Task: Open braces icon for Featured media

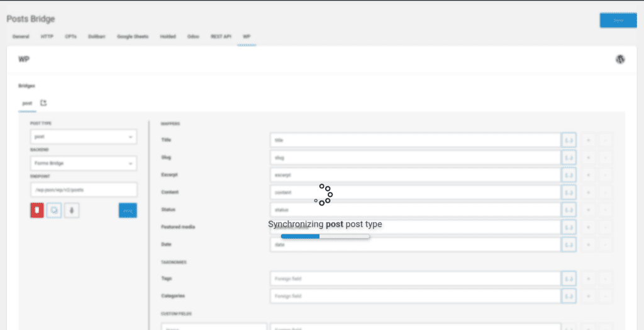Action: (569, 227)
